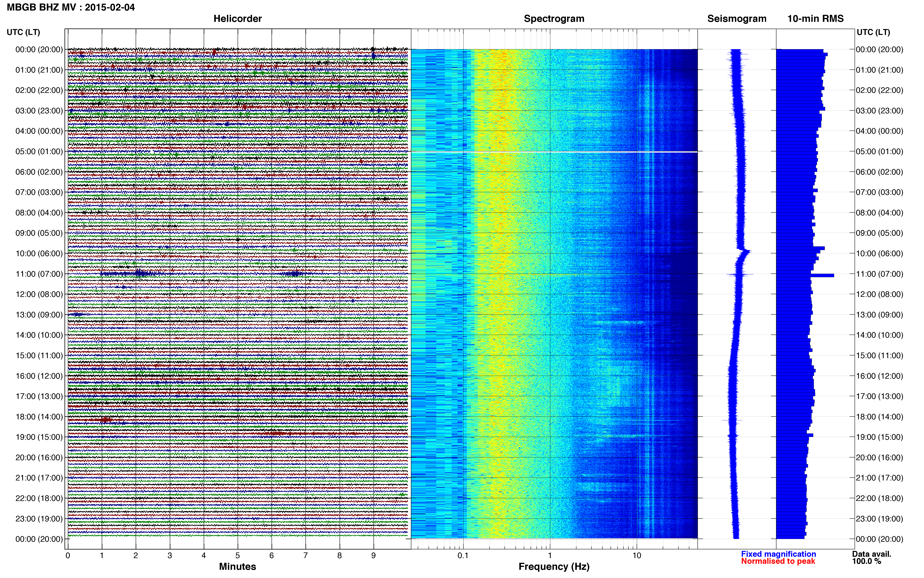Click the right time label '16:00 (12:00)'
924x578 pixels.
[879, 376]
